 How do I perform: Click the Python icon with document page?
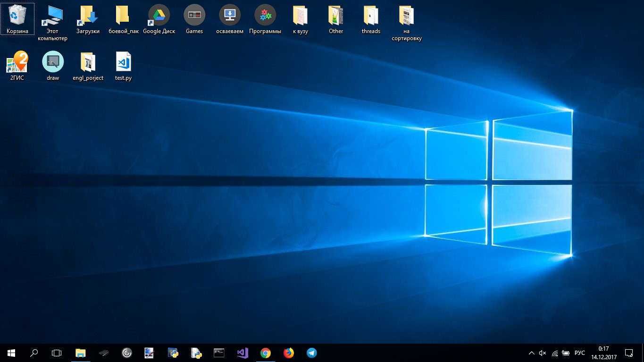pyautogui.click(x=196, y=353)
